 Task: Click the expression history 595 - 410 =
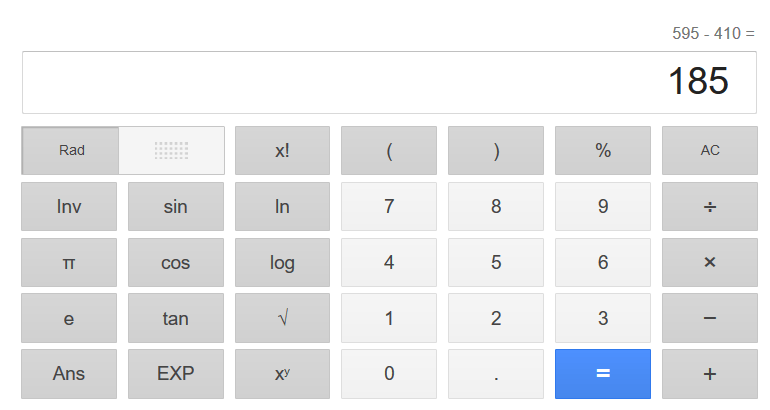tap(713, 34)
